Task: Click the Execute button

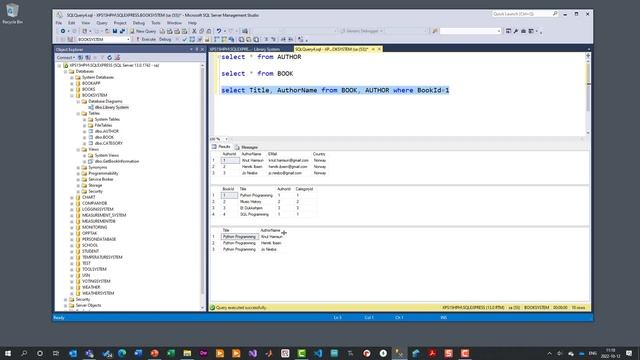Action: (x=146, y=40)
